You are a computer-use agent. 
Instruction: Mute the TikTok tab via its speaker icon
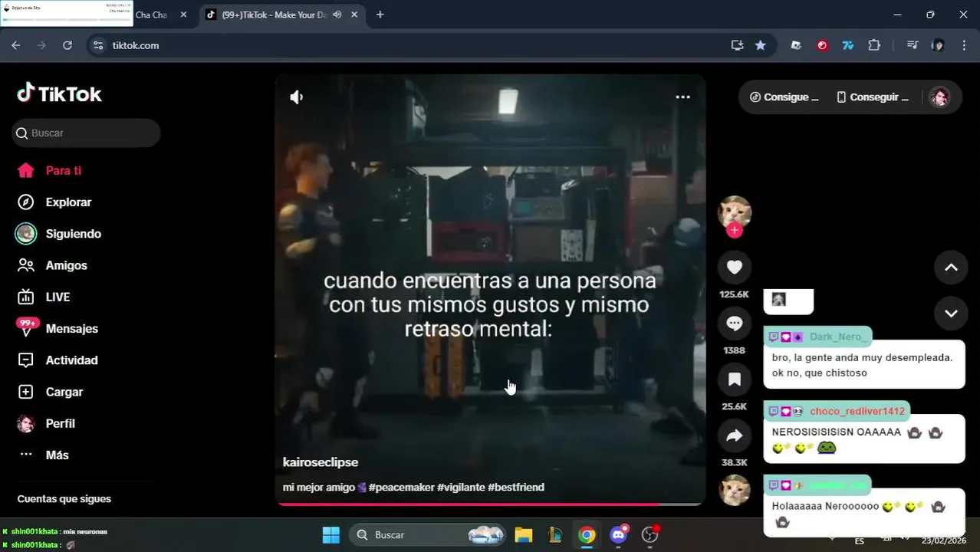click(x=337, y=15)
